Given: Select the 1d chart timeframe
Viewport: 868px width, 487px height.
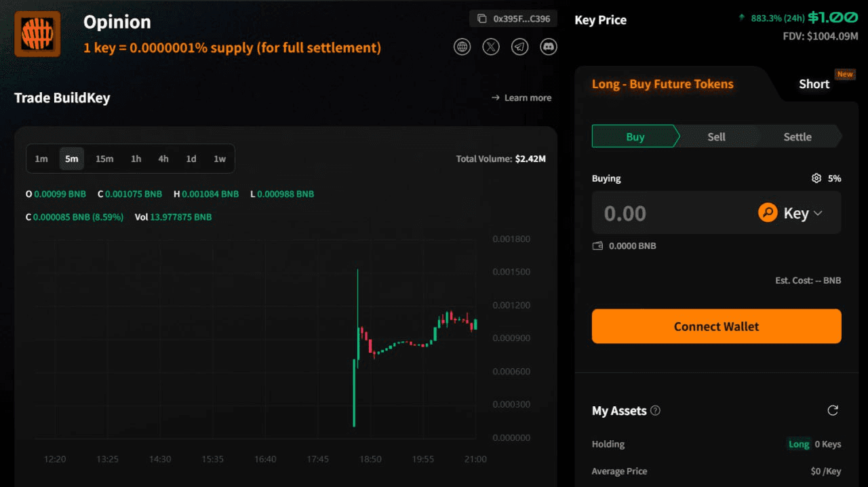Looking at the screenshot, I should (x=191, y=159).
